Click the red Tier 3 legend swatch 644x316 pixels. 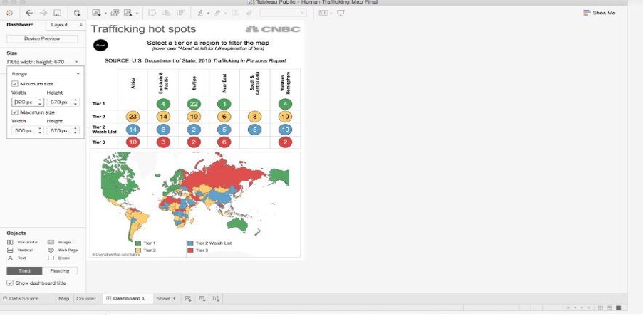(x=190, y=250)
